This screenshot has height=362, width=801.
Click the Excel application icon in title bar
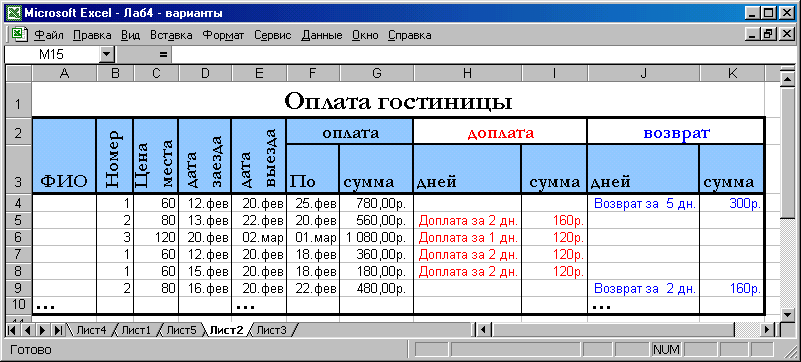14,12
